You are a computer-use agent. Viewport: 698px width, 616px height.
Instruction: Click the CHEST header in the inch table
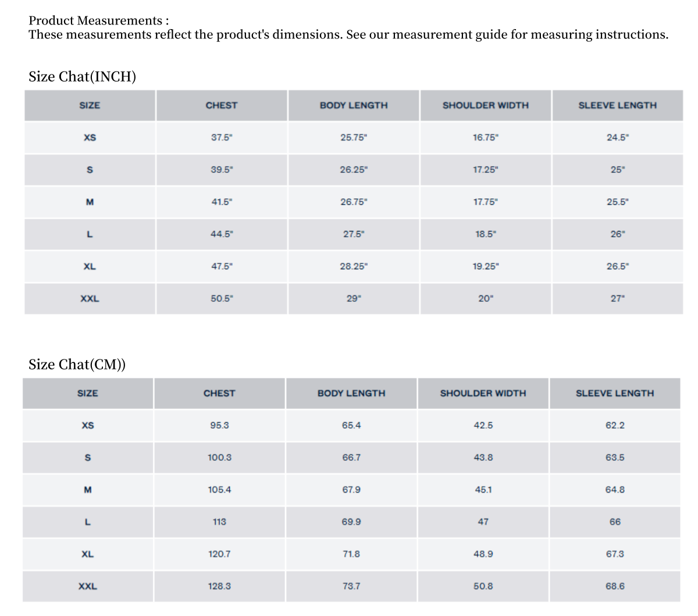(x=222, y=105)
